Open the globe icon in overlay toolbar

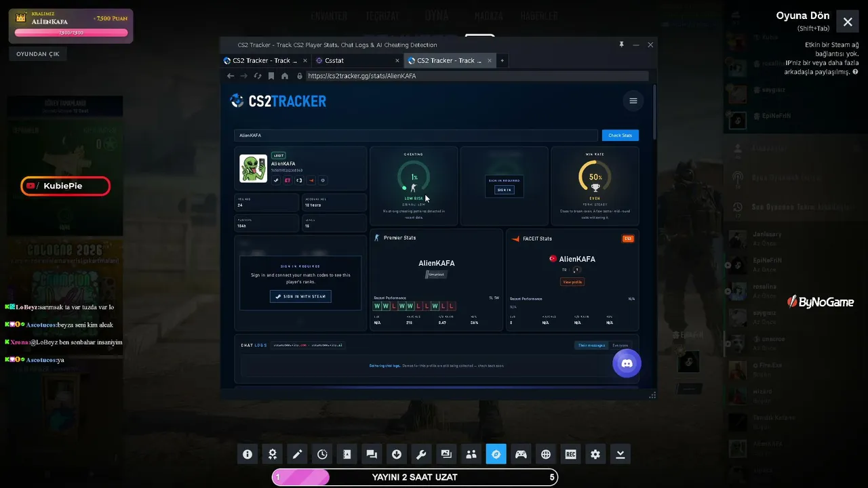(546, 454)
